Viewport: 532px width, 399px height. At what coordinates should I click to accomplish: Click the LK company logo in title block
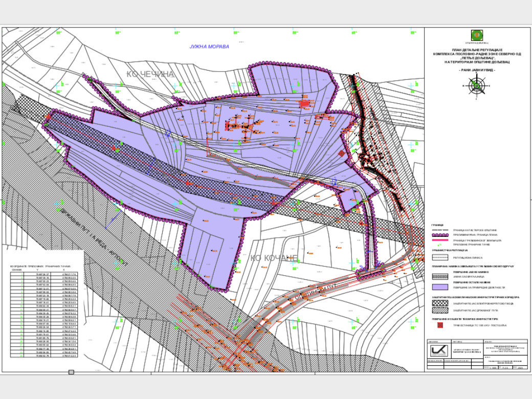pos(438,351)
